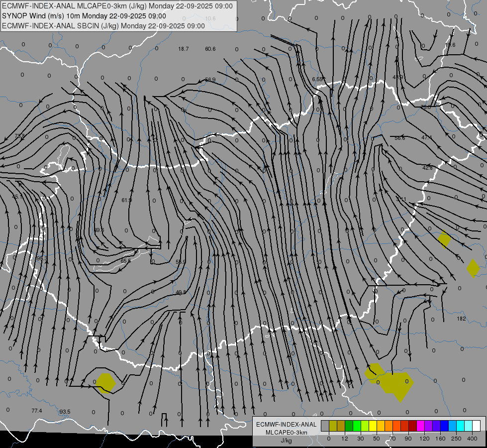Select the map value 65.5
The height and width of the screenshot is (448, 487).
coord(126,261)
